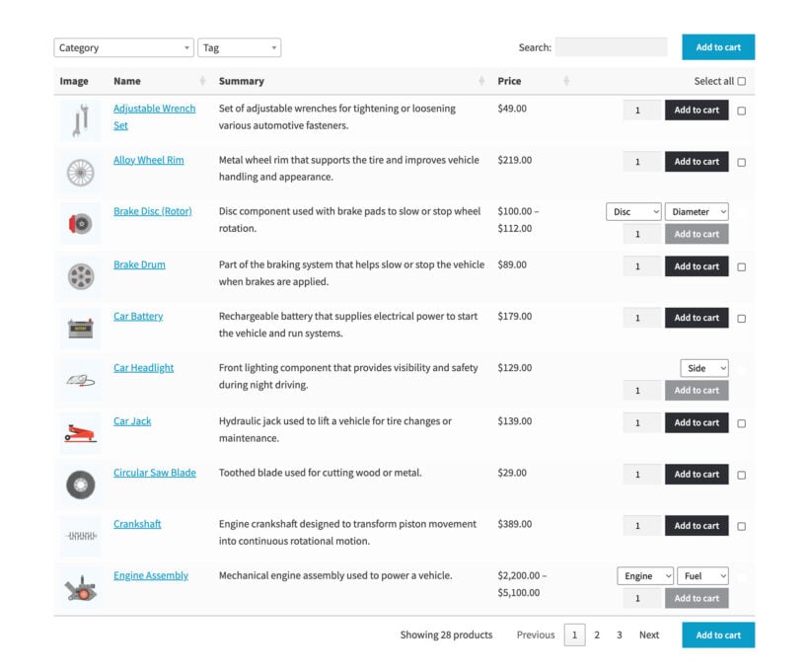Click the Circular Saw Blade thumbnail
The height and width of the screenshot is (672, 809).
[79, 483]
